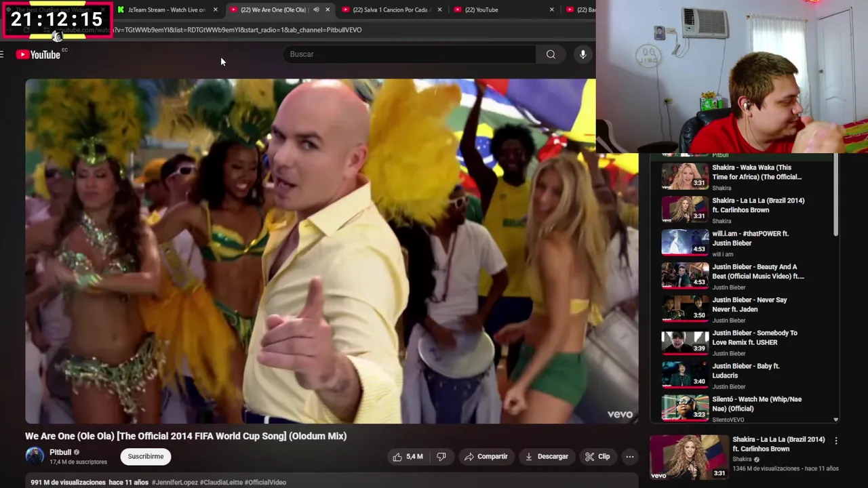The image size is (868, 488).
Task: Open options for Shakira La La La suggestion
Action: pyautogui.click(x=835, y=441)
